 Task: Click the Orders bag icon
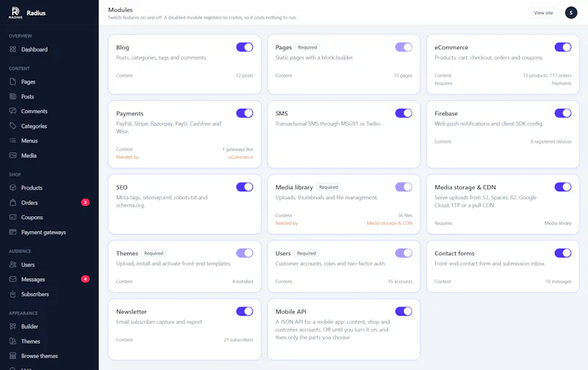(12, 202)
